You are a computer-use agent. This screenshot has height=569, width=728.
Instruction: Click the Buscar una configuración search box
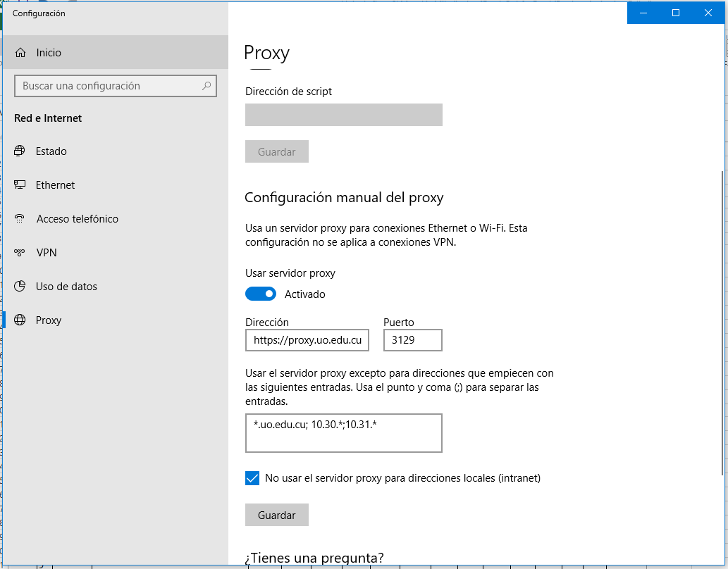(109, 86)
